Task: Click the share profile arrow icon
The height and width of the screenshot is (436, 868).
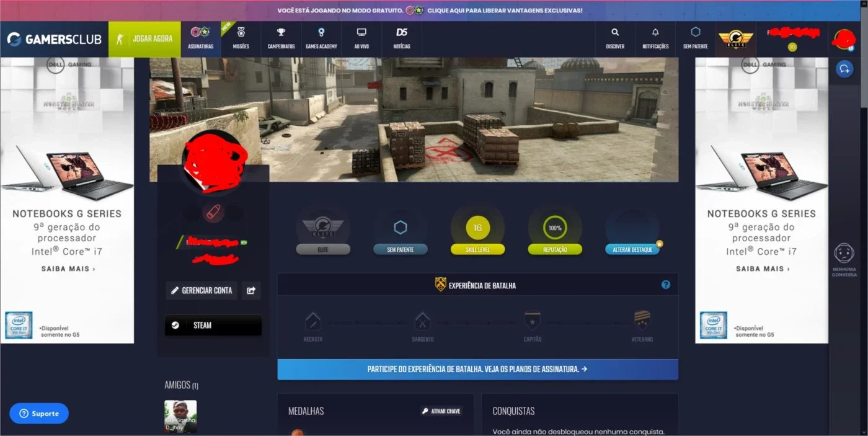Action: (x=251, y=290)
